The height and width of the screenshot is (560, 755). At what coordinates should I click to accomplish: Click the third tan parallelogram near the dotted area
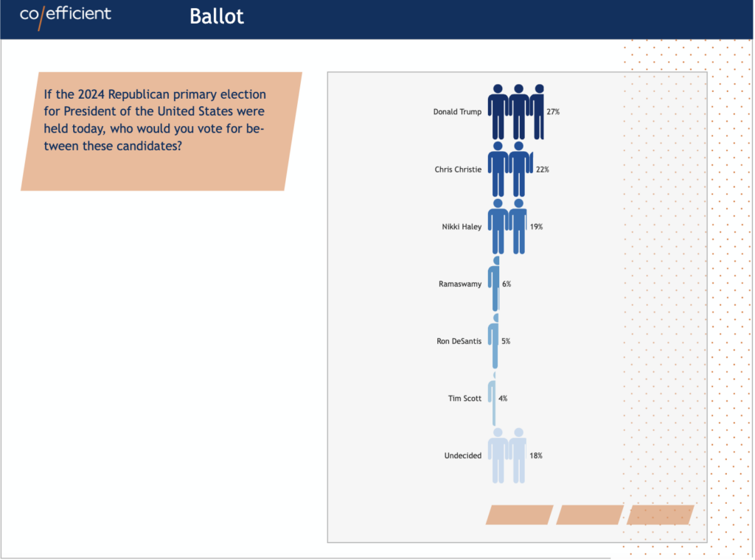(660, 515)
